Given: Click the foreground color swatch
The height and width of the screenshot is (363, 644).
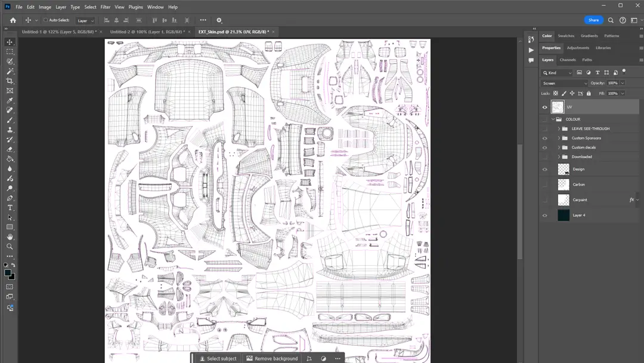Looking at the screenshot, I should point(8,272).
